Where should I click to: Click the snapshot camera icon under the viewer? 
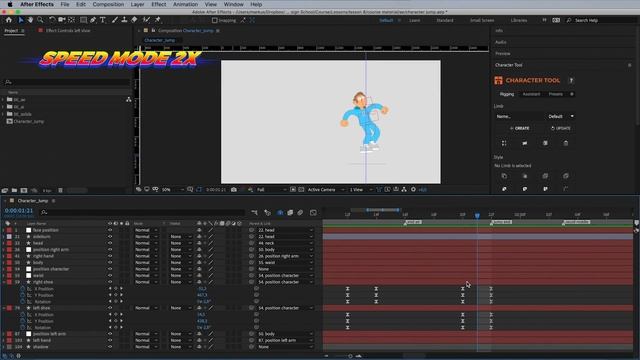click(233, 189)
